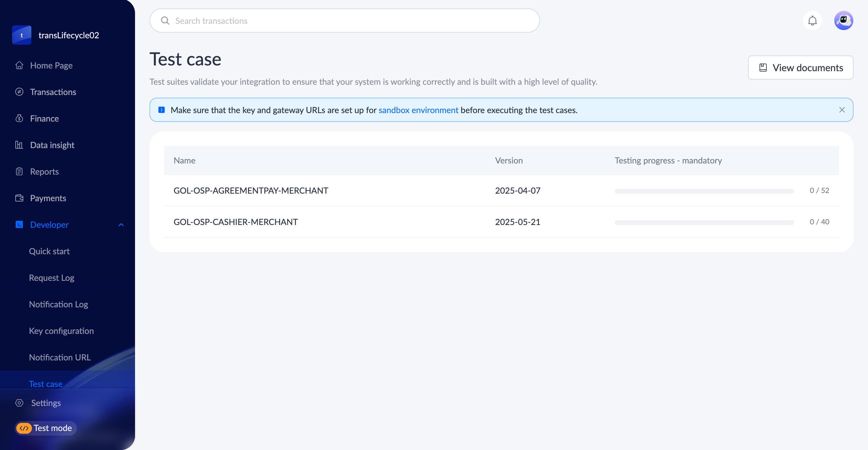Dismiss the sandbox info banner
The height and width of the screenshot is (450, 868).
click(842, 110)
